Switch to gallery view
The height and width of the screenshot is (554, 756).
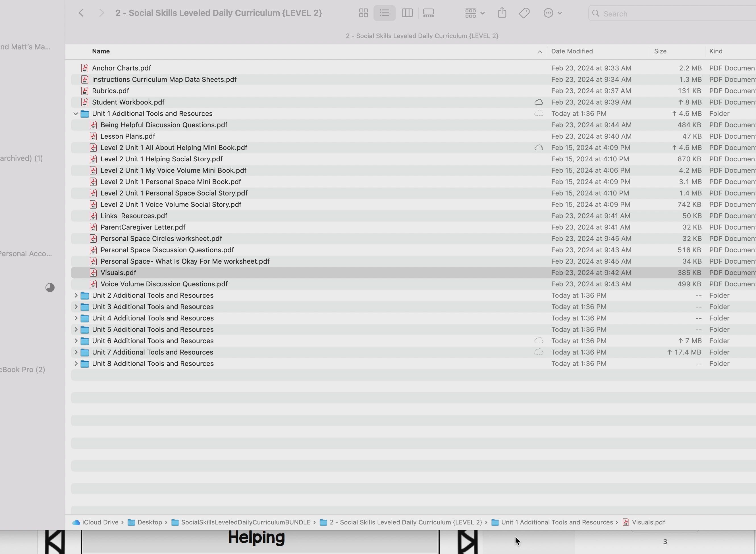click(x=428, y=13)
